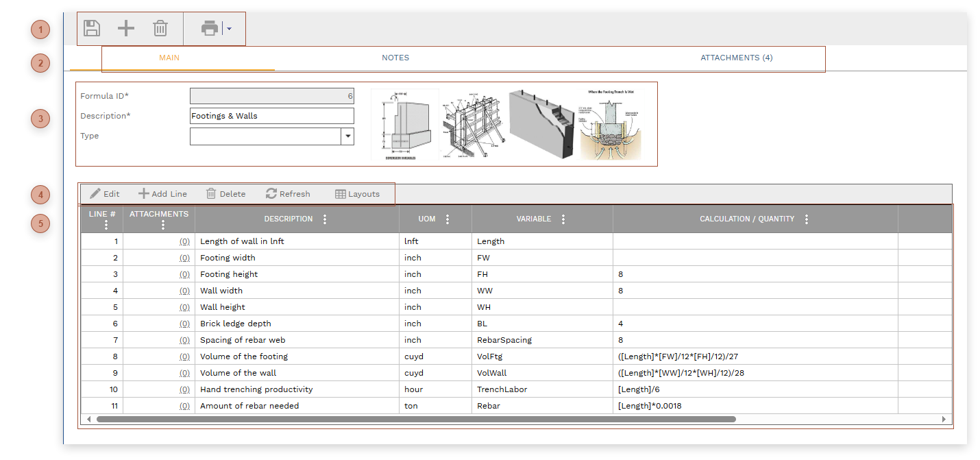Open the Description column options menu

[325, 219]
